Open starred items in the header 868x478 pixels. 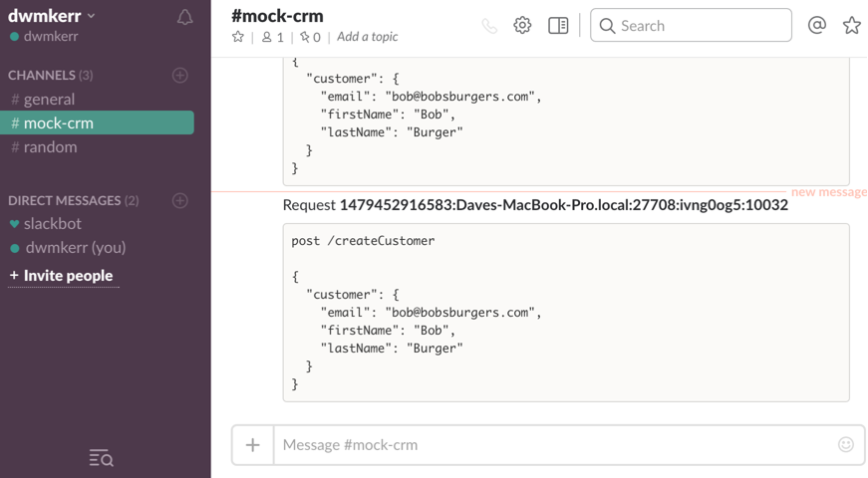point(851,25)
